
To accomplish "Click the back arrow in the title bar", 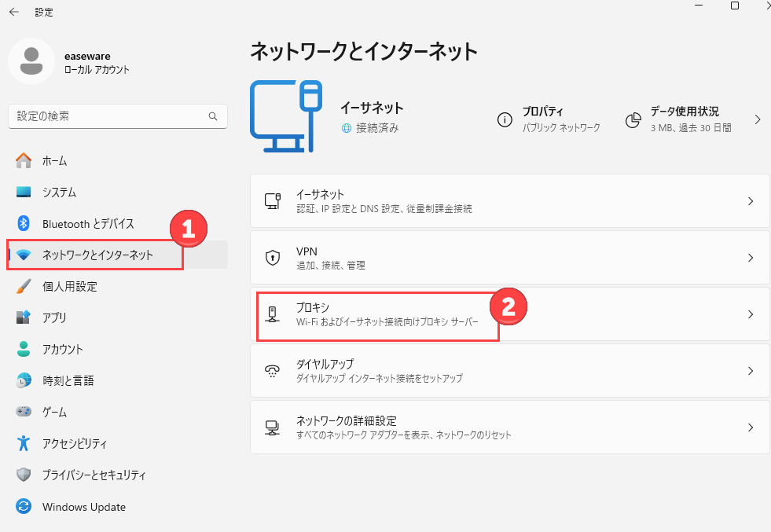I will pyautogui.click(x=14, y=12).
